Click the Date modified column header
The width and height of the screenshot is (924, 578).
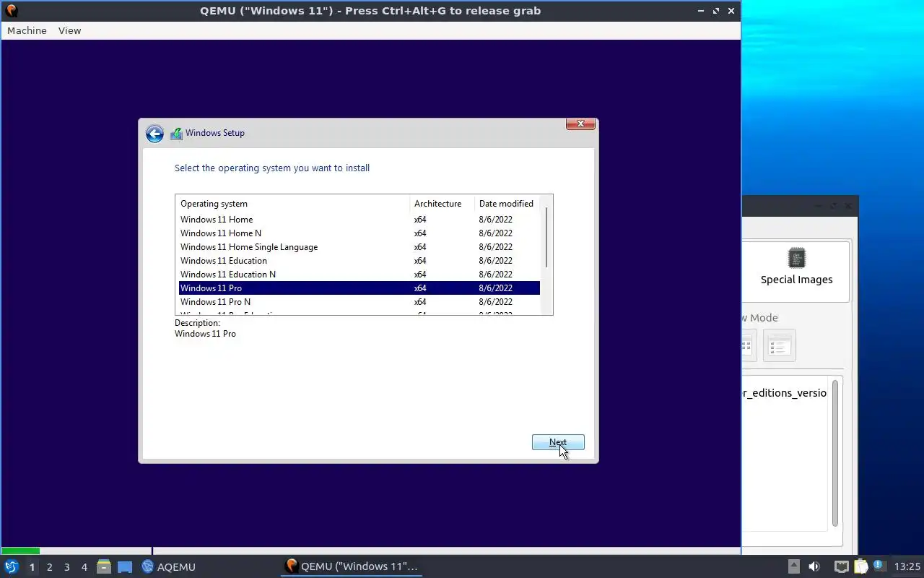tap(507, 204)
